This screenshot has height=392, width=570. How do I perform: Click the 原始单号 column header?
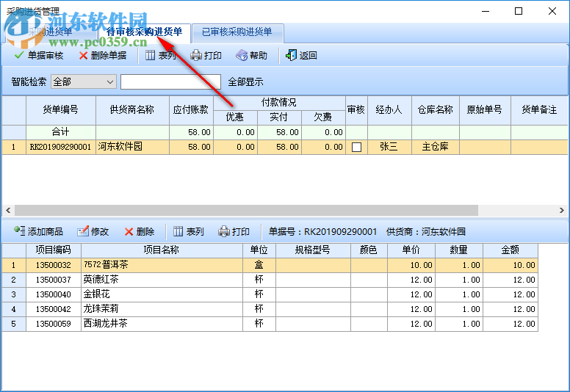[x=485, y=110]
